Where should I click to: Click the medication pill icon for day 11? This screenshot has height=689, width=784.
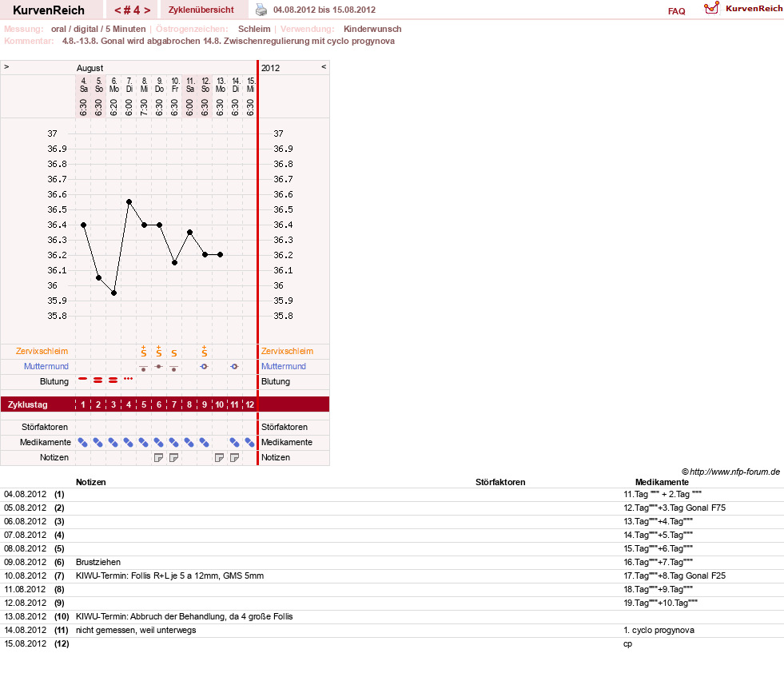coord(234,443)
